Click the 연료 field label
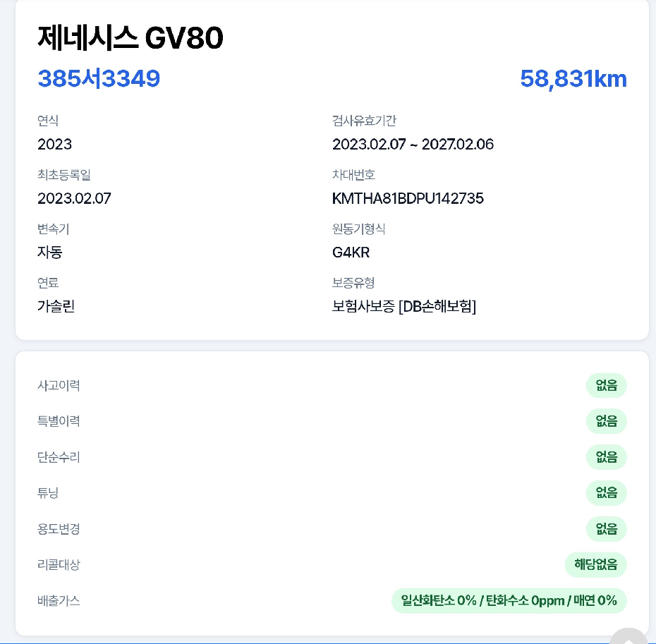656x644 pixels. (x=48, y=283)
